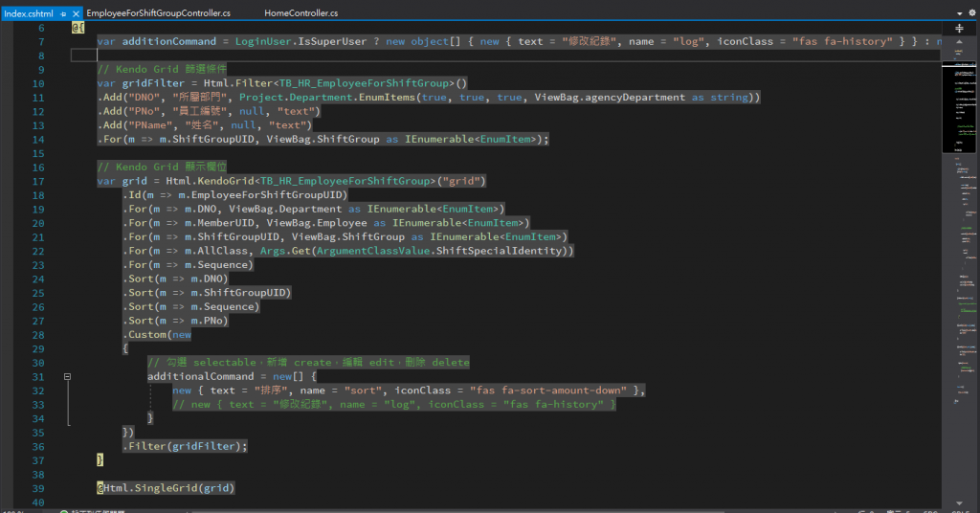Switch to EmployeeForShiftGroupController.cs tab
The image size is (980, 513).
pyautogui.click(x=158, y=13)
